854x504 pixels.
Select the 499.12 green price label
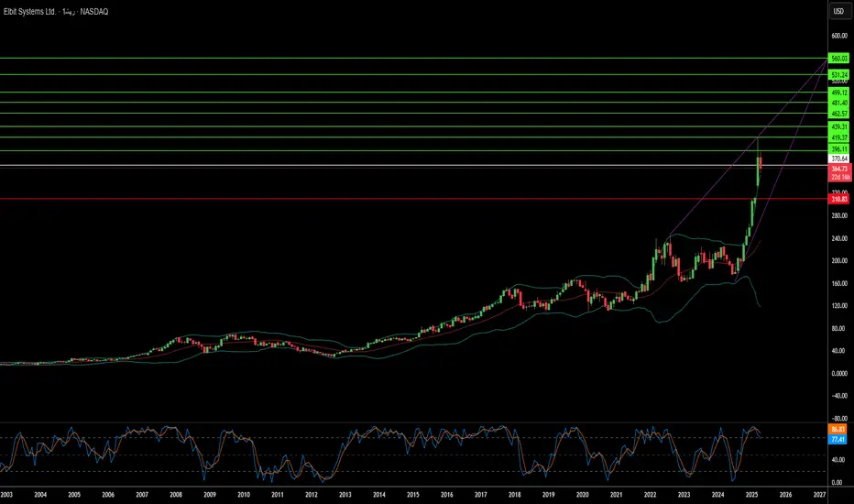pyautogui.click(x=838, y=93)
